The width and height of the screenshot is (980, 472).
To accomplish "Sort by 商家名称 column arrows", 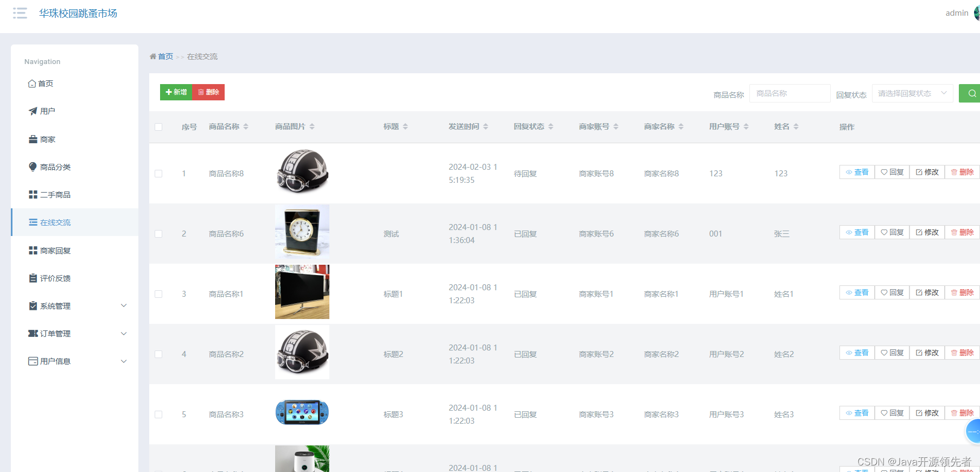I will pos(681,126).
